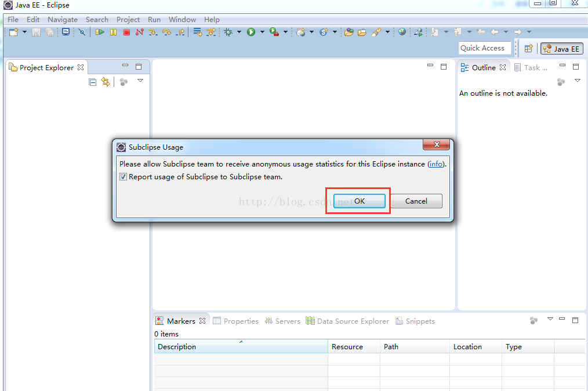This screenshot has height=391, width=588.
Task: Open the Navigate menu
Action: point(63,20)
